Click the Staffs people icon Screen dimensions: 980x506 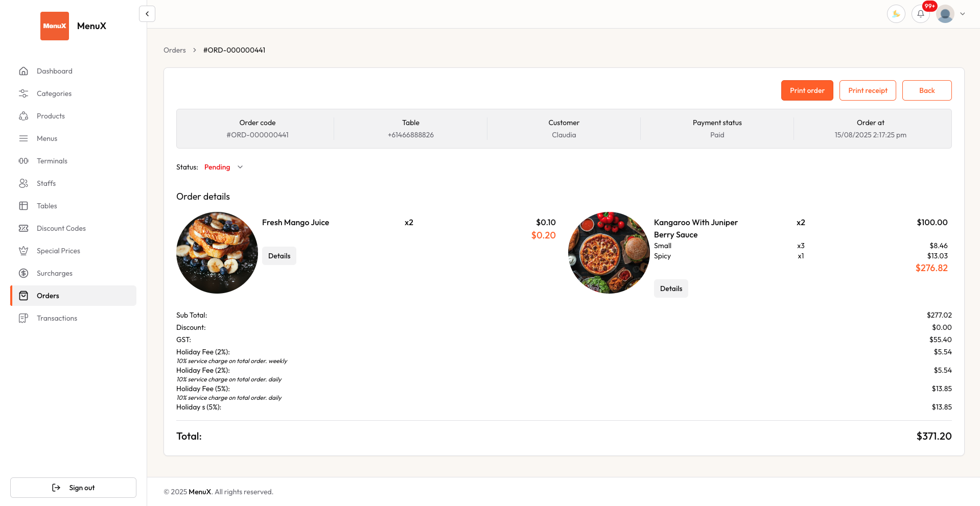click(24, 183)
